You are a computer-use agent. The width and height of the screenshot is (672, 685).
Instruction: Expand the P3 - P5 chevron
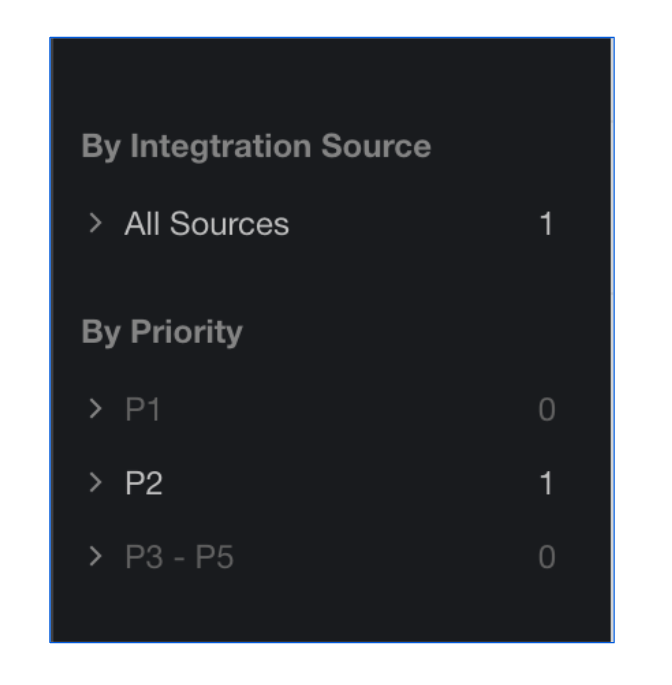point(95,557)
